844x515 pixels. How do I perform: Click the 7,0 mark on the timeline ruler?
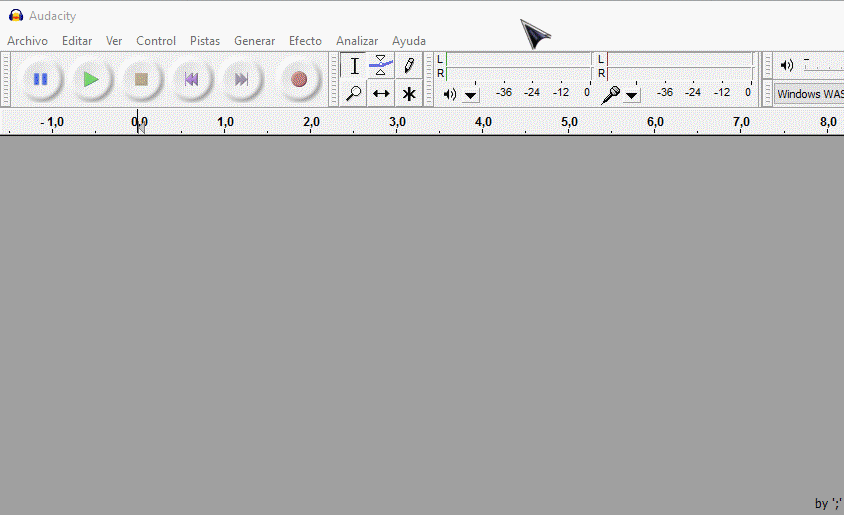pyautogui.click(x=741, y=122)
